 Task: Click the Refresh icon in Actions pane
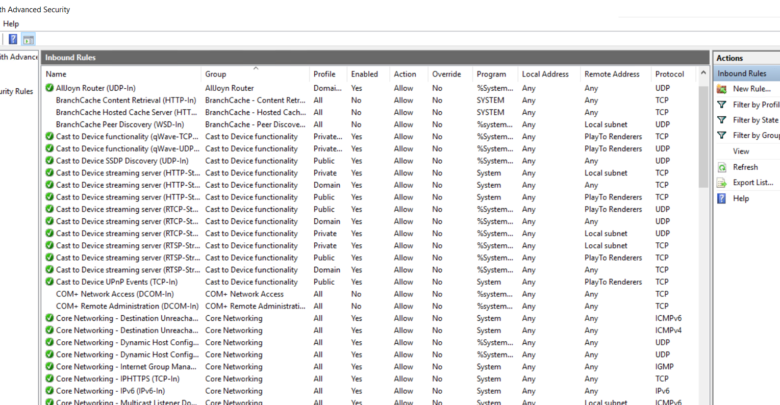pyautogui.click(x=722, y=167)
